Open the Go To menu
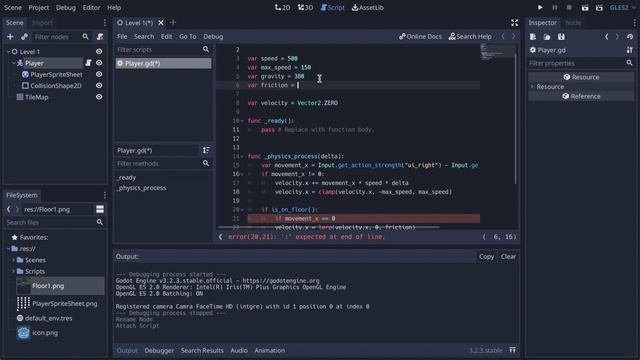This screenshot has width=640, height=360. pyautogui.click(x=188, y=36)
